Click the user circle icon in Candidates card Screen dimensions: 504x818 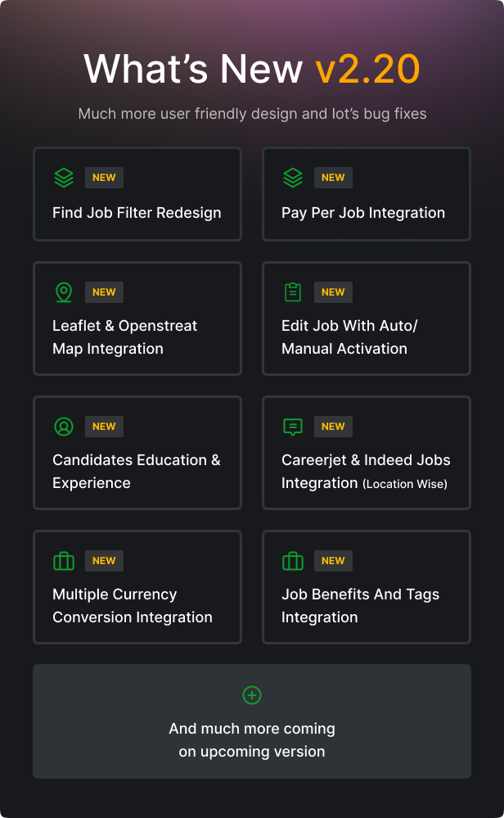pyautogui.click(x=64, y=427)
